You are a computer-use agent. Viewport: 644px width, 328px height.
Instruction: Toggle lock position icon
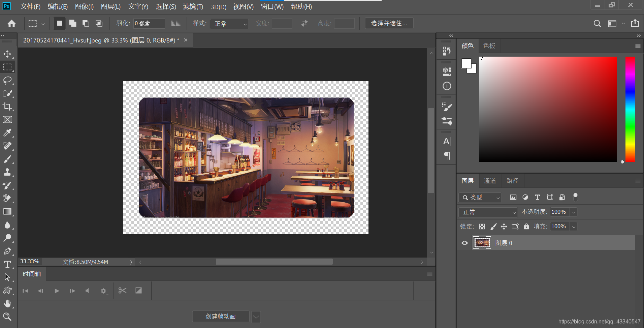(x=504, y=227)
